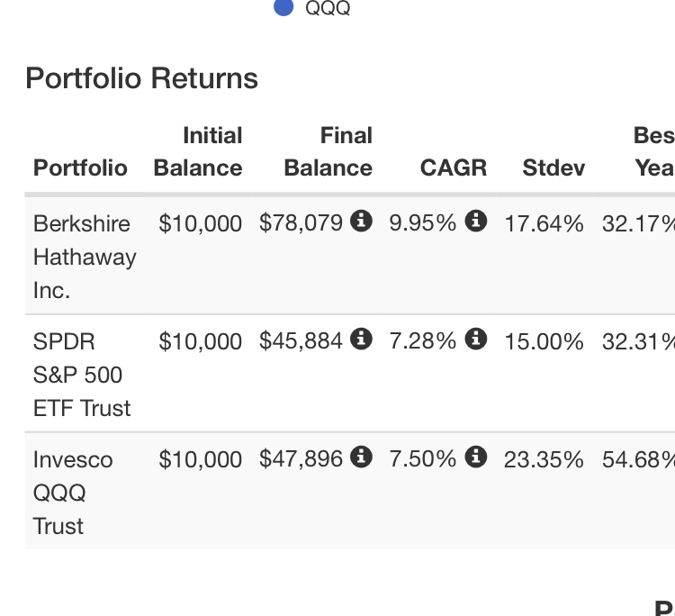
Task: Click Invesco QQQ's 23.35% Stdev value
Action: pyautogui.click(x=544, y=459)
